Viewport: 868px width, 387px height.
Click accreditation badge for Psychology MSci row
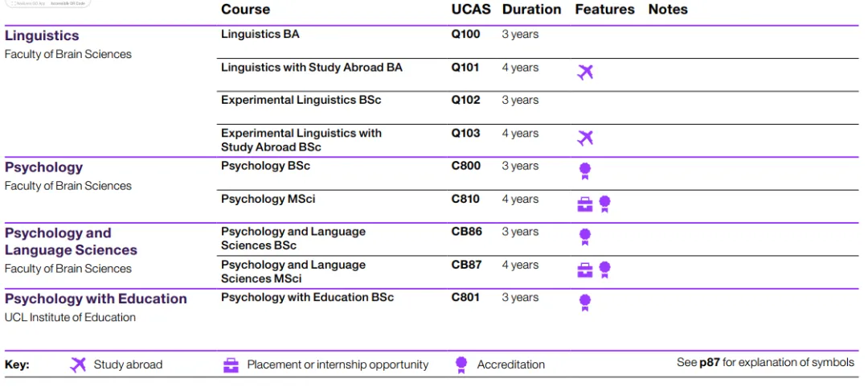pos(604,204)
